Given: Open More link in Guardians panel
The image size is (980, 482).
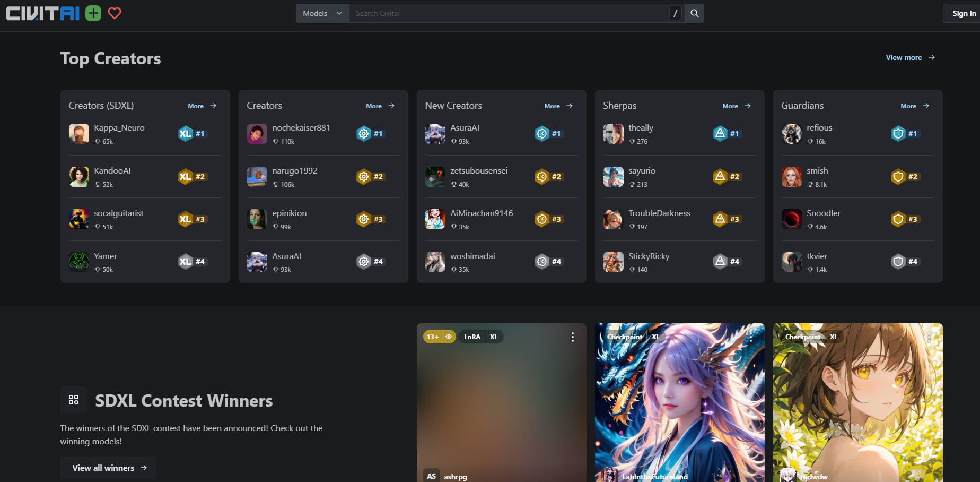Looking at the screenshot, I should pyautogui.click(x=915, y=106).
